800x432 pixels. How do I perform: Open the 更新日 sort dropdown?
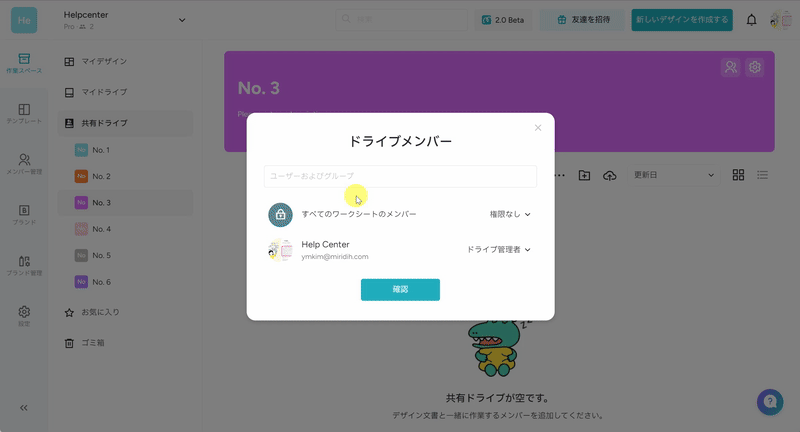pyautogui.click(x=674, y=175)
